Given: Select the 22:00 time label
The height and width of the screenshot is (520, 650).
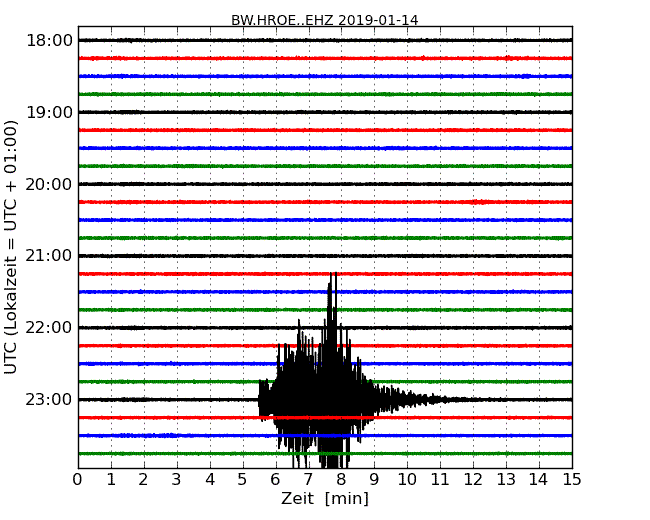Looking at the screenshot, I should coord(49,328).
